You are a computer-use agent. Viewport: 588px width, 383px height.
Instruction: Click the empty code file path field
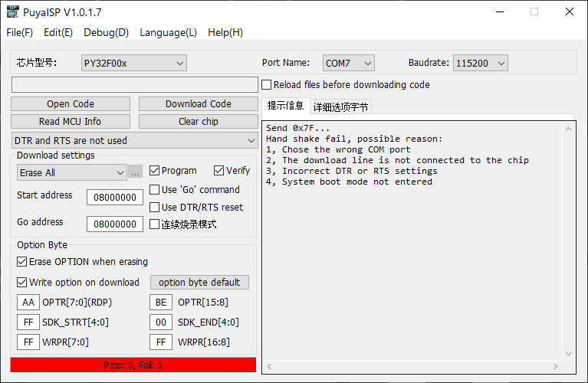135,85
